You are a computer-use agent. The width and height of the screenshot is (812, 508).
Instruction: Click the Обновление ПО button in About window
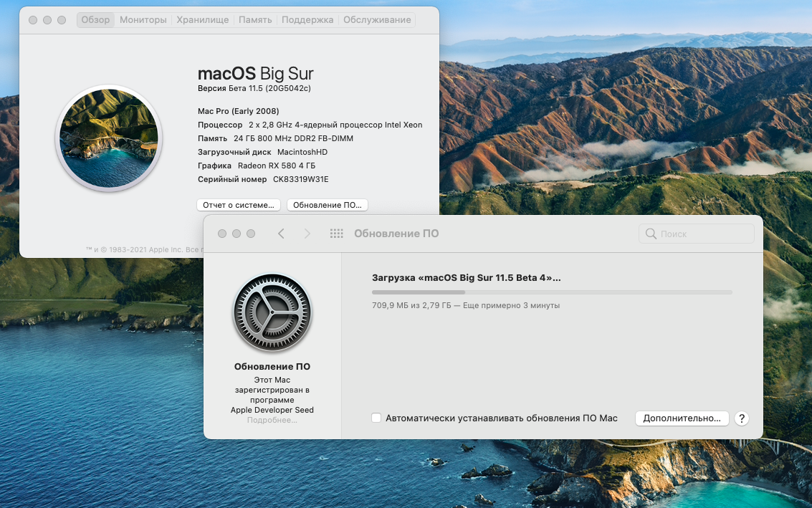[x=328, y=205]
